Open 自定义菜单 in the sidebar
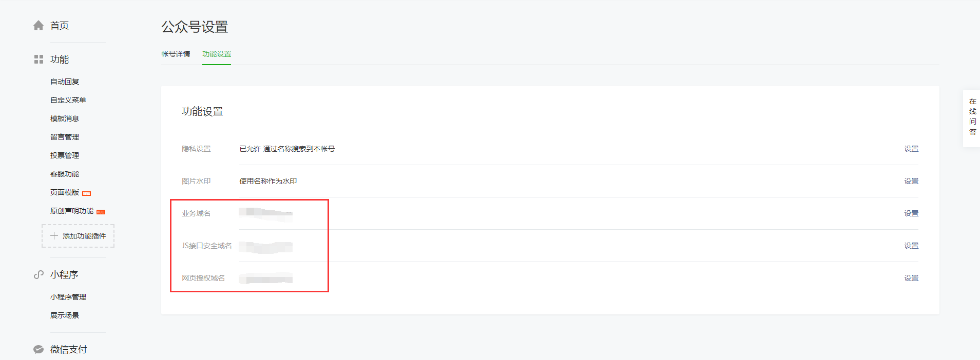Screen dimensions: 980x360 pos(68,100)
